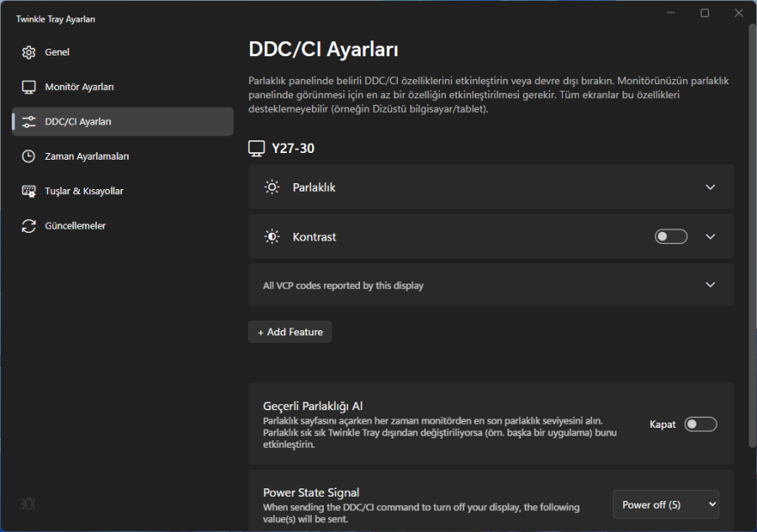Screen dimensions: 757x532
Task: Expand All VCP codes reported section
Action: [711, 285]
